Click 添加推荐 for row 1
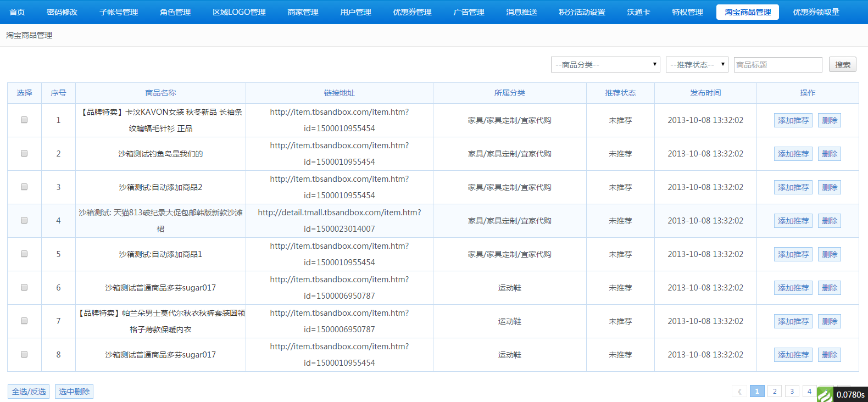The image size is (868, 402). [x=793, y=120]
